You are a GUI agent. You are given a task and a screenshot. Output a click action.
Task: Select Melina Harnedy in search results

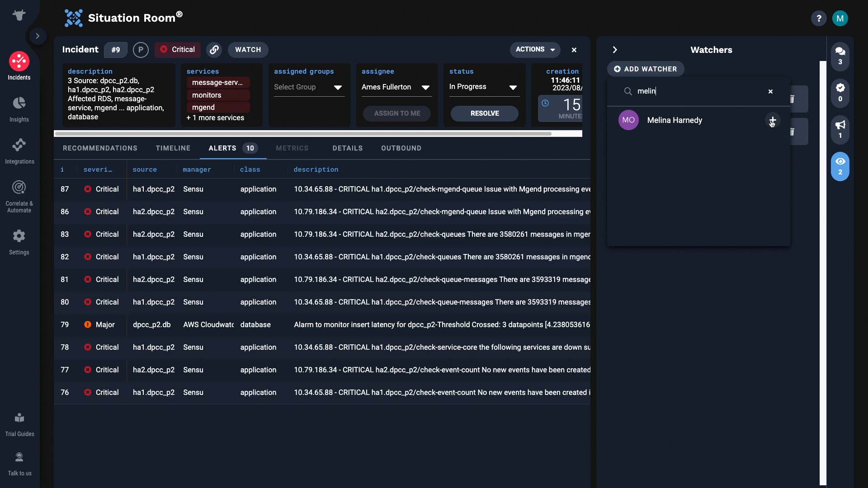[699, 120]
